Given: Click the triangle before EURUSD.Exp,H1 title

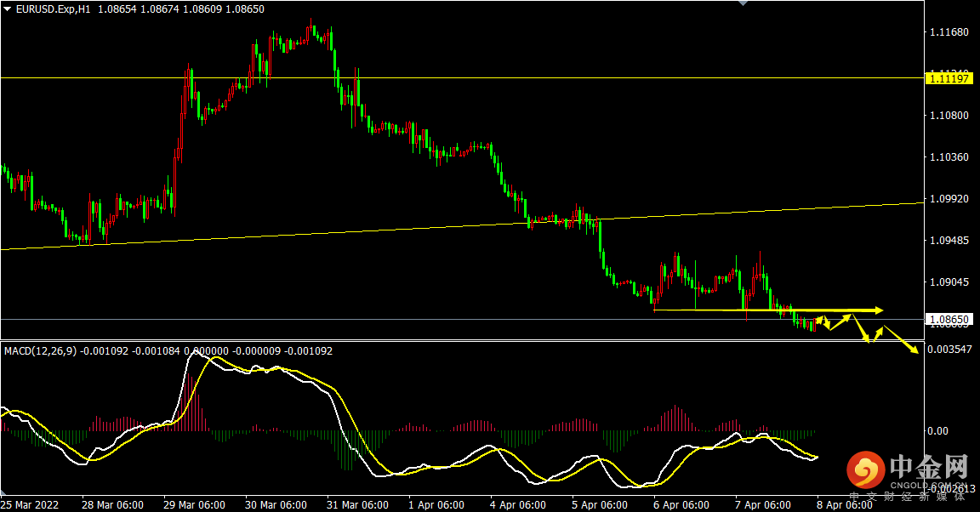Looking at the screenshot, I should (8, 9).
